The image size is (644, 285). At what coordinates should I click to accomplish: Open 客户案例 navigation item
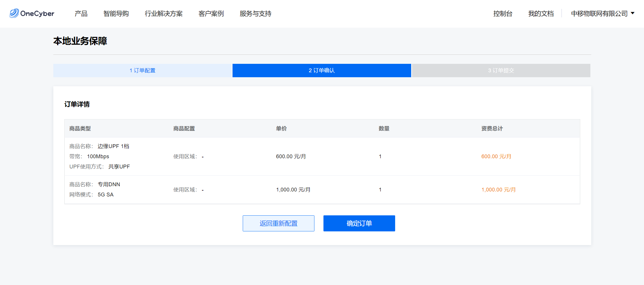tap(211, 14)
